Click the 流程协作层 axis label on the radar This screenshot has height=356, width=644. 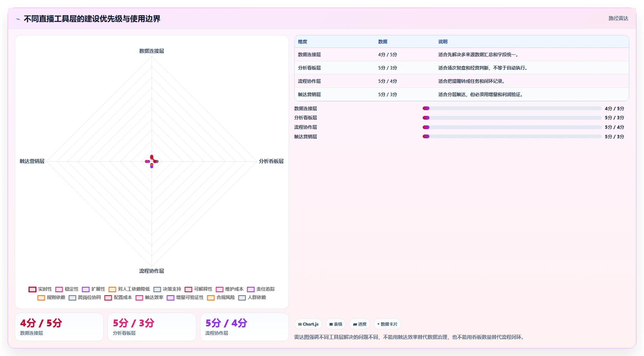[x=152, y=271]
